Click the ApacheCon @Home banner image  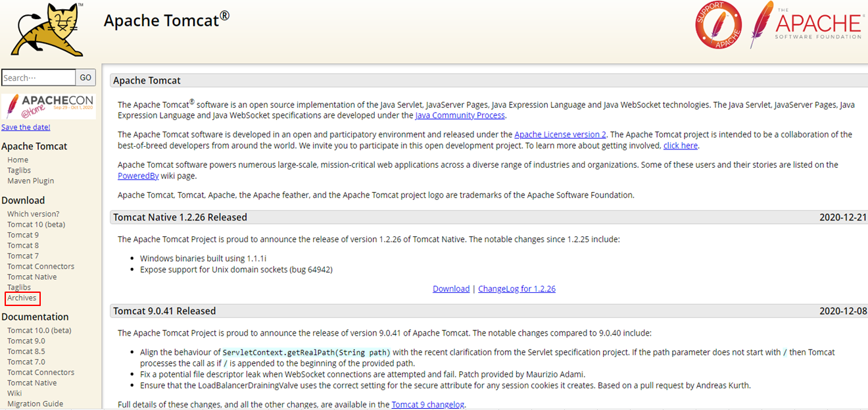49,105
